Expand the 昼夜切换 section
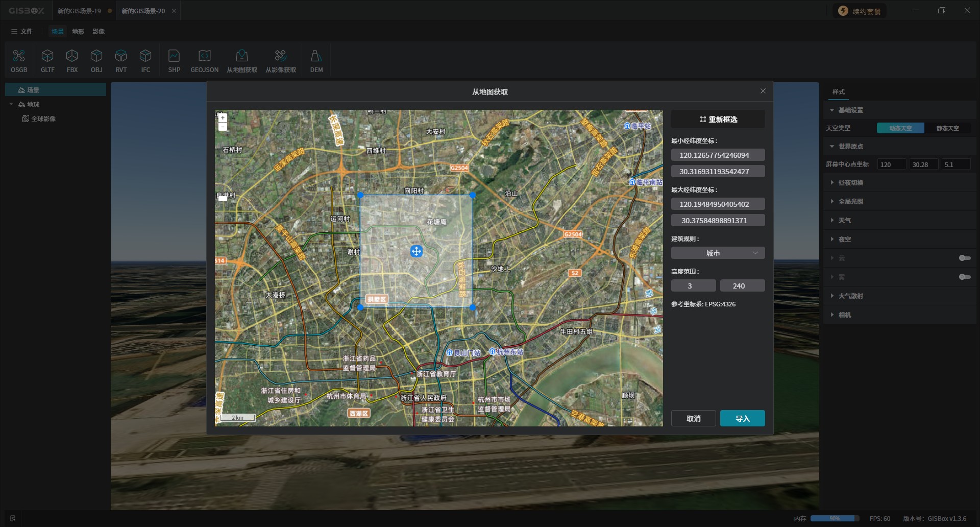 pyautogui.click(x=850, y=183)
